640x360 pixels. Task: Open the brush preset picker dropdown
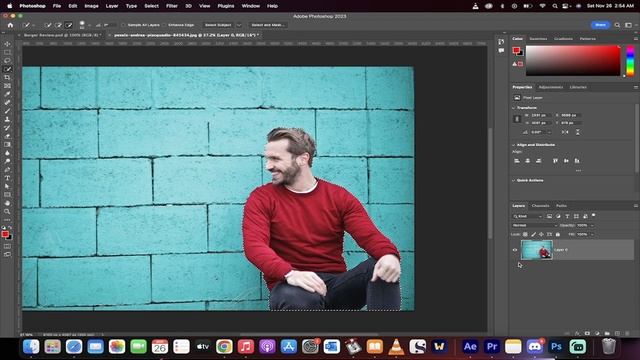(89, 25)
